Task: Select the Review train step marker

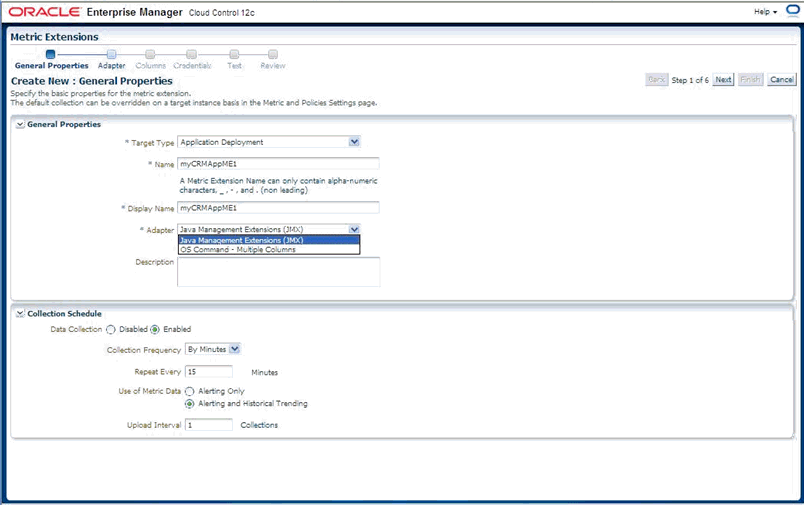Action: (273, 54)
